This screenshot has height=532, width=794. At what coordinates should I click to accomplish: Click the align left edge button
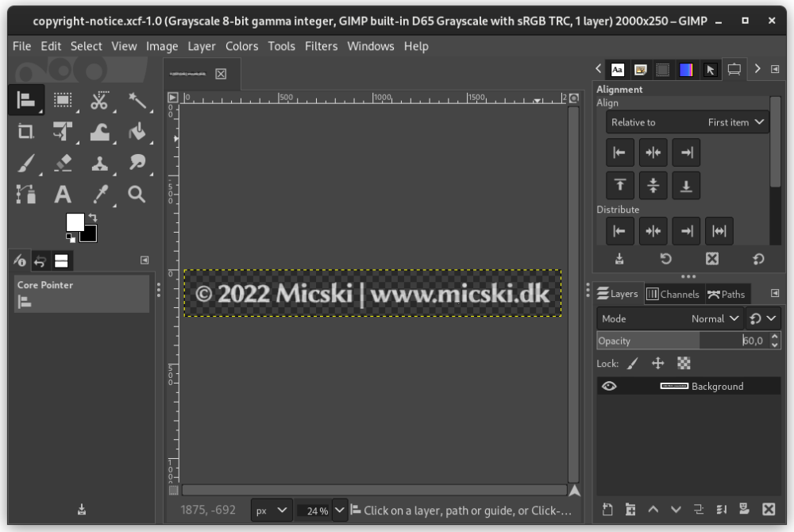[x=620, y=152]
